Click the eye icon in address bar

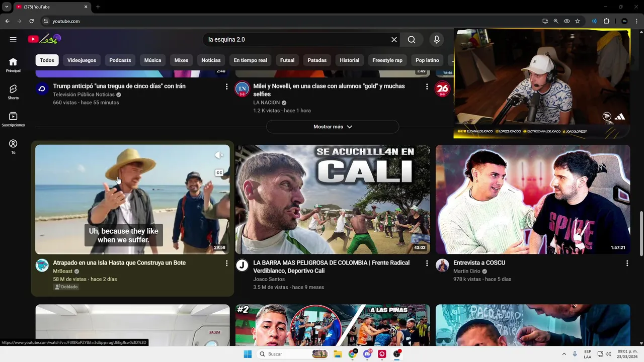[x=567, y=21]
